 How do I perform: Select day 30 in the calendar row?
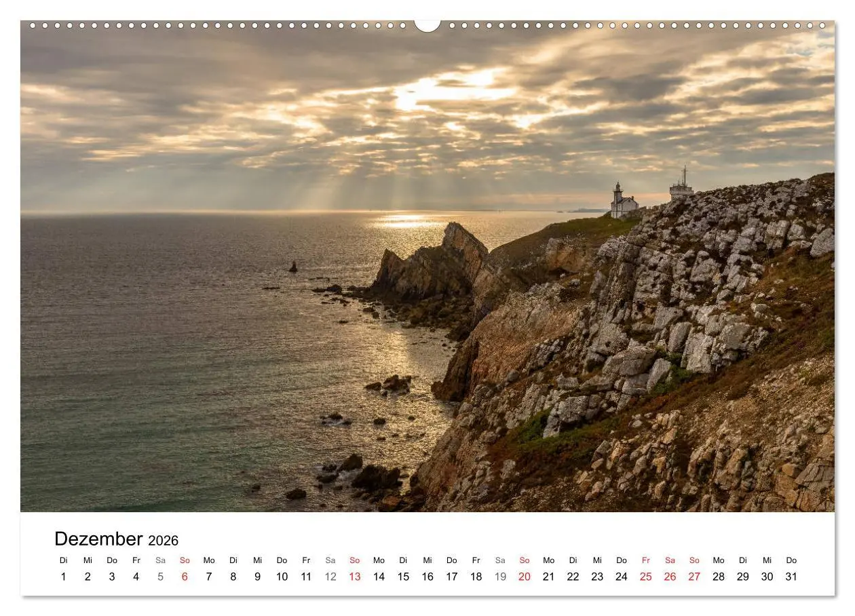pos(767,577)
